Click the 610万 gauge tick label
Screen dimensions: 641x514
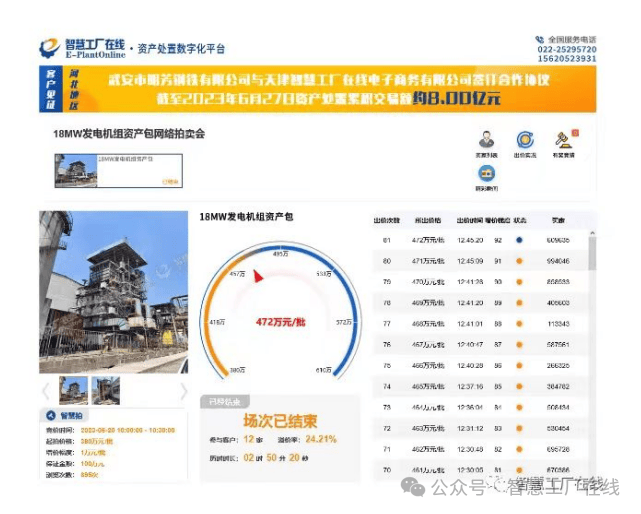323,370
